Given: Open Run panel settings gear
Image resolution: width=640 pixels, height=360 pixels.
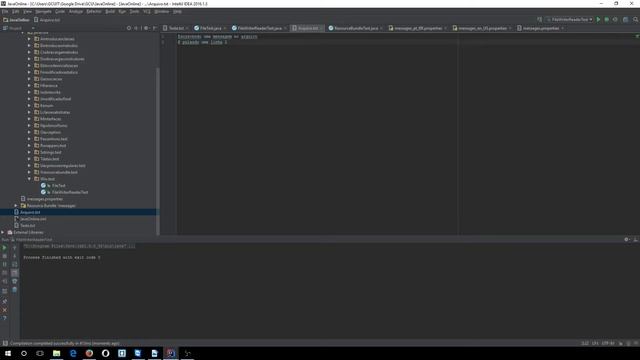Looking at the screenshot, I should pos(627,240).
